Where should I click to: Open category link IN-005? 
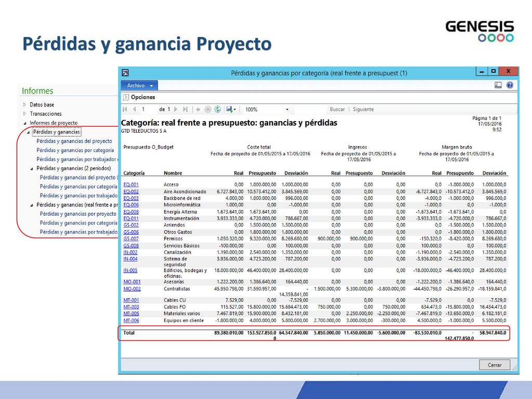pyautogui.click(x=130, y=270)
